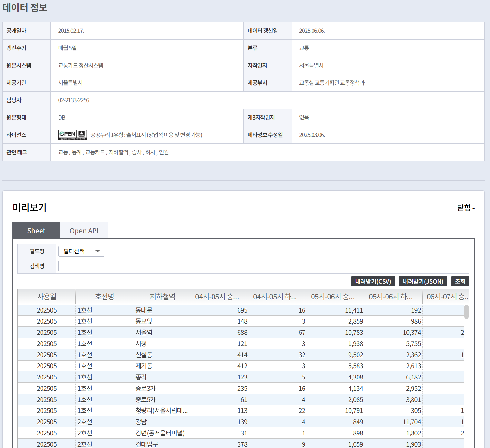Click value 11,411 in 동대문 row

(354, 310)
